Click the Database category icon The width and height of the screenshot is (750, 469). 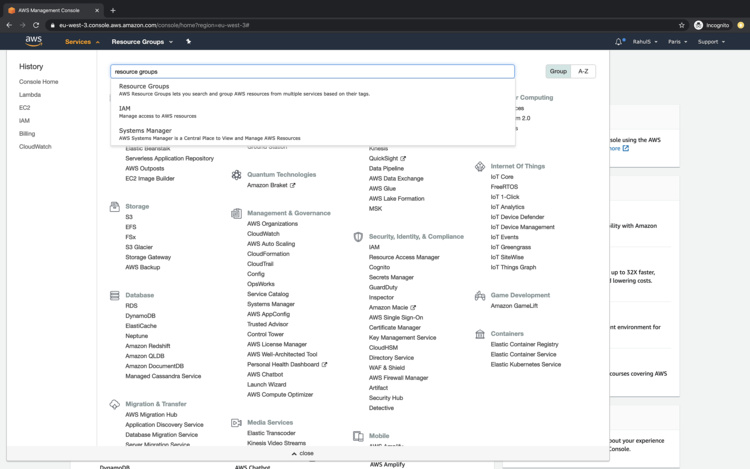(x=115, y=296)
